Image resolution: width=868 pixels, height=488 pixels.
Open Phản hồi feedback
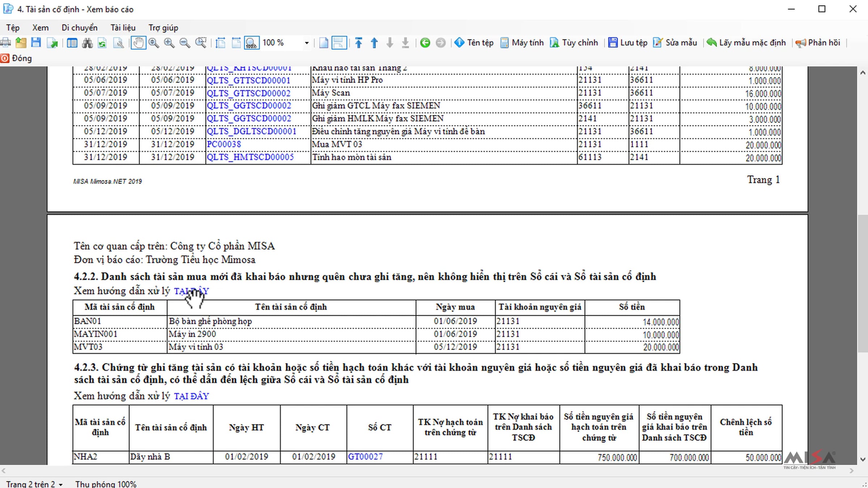[818, 43]
